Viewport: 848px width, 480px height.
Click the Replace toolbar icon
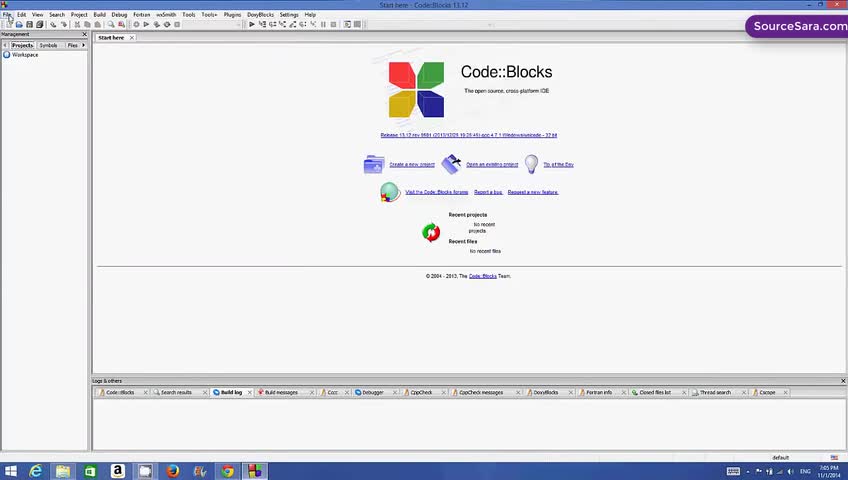121,24
